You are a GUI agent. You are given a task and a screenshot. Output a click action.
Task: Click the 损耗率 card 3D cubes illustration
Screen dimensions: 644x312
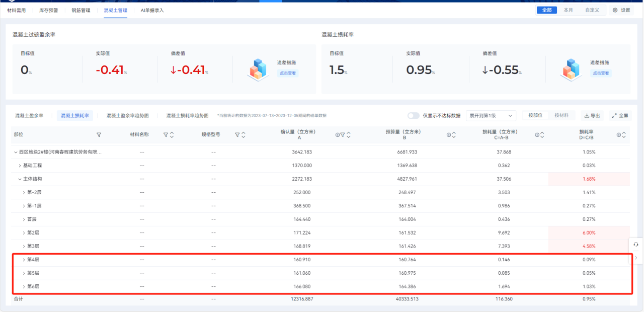(x=571, y=69)
